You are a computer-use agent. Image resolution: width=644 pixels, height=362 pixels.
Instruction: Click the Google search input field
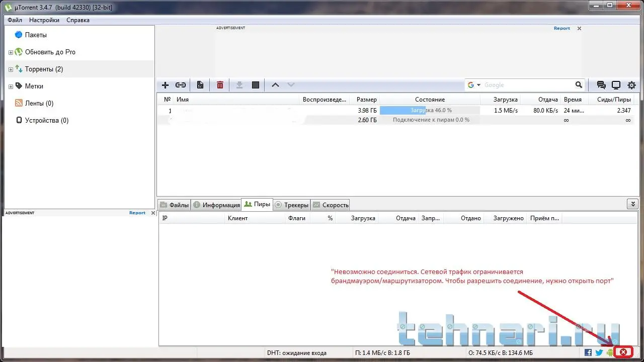pyautogui.click(x=528, y=85)
